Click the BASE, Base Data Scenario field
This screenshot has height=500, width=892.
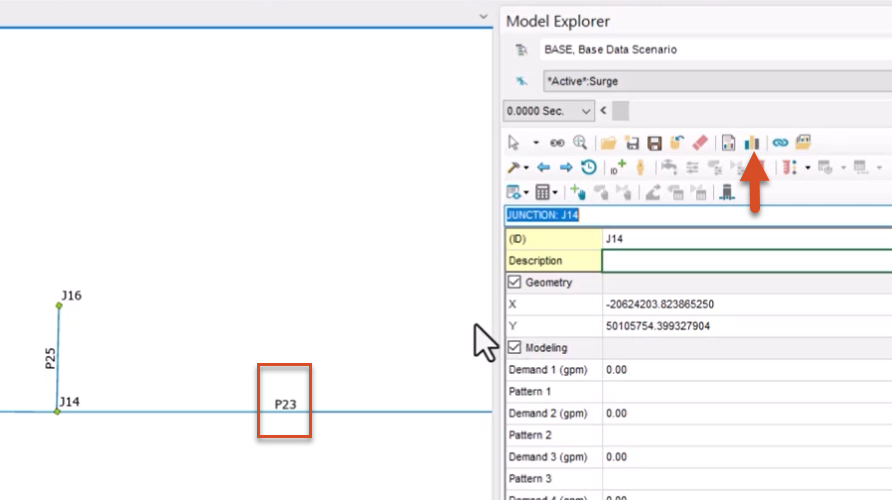coord(716,49)
